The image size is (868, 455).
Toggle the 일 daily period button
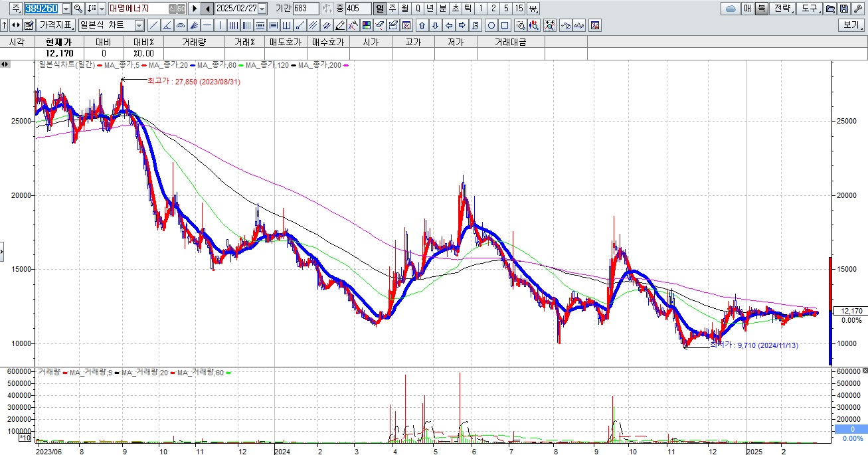(379, 9)
